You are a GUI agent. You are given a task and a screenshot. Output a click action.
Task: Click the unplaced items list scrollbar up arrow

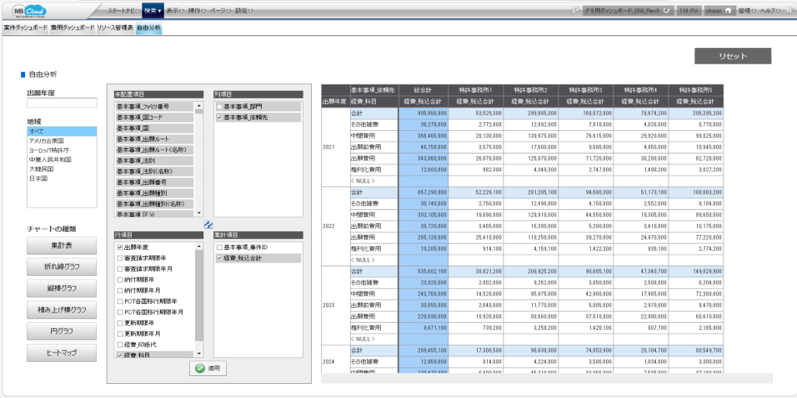pyautogui.click(x=199, y=105)
